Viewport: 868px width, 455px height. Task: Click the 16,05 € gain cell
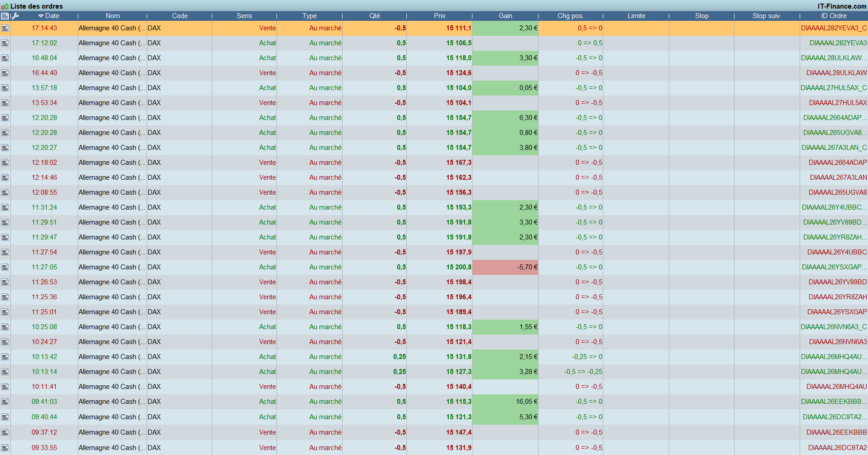coord(506,402)
